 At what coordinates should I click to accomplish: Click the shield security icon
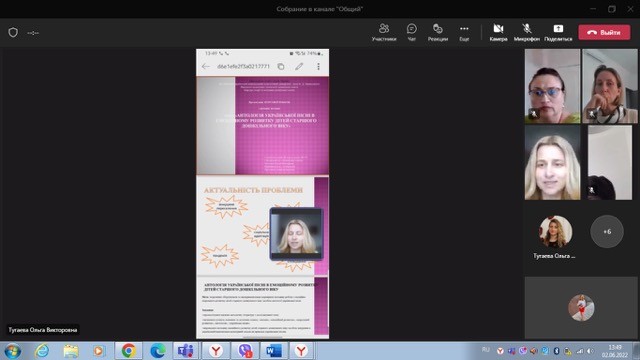(x=13, y=32)
